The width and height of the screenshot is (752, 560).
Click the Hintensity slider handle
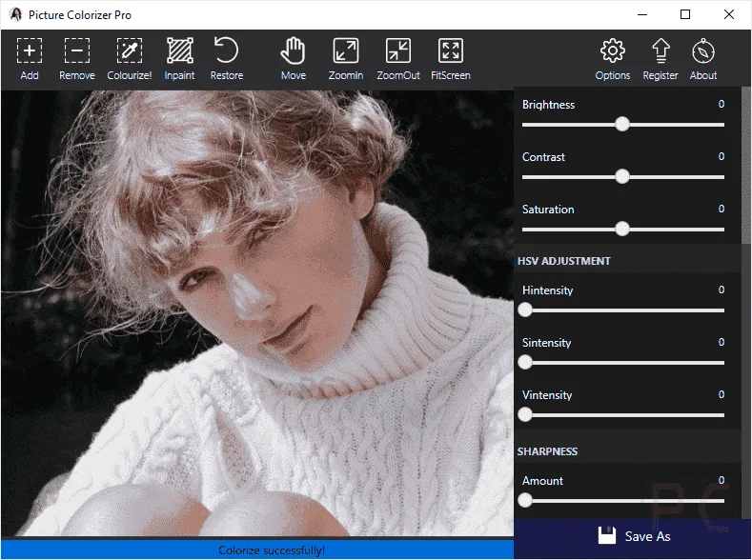[525, 310]
